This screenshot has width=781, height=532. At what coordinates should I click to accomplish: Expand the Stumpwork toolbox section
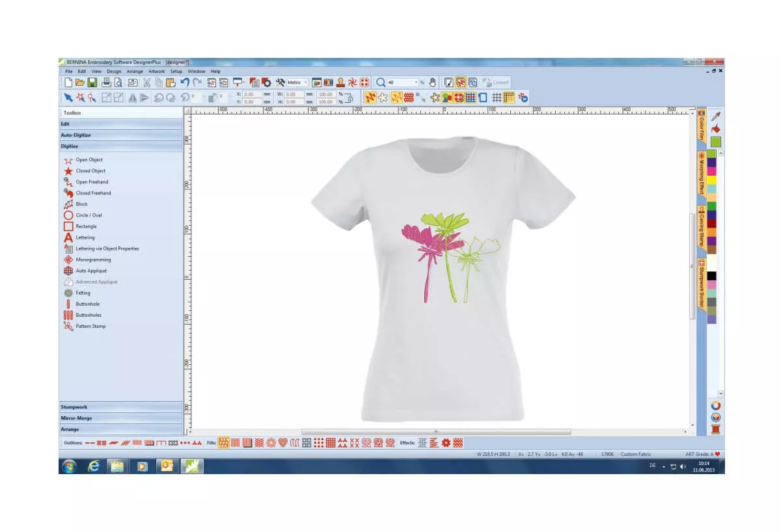[120, 407]
